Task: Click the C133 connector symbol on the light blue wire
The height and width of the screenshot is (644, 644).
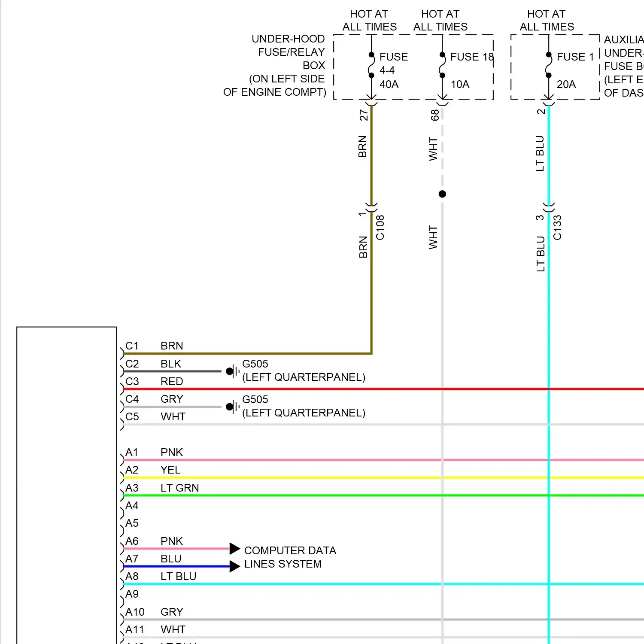Action: click(549, 207)
